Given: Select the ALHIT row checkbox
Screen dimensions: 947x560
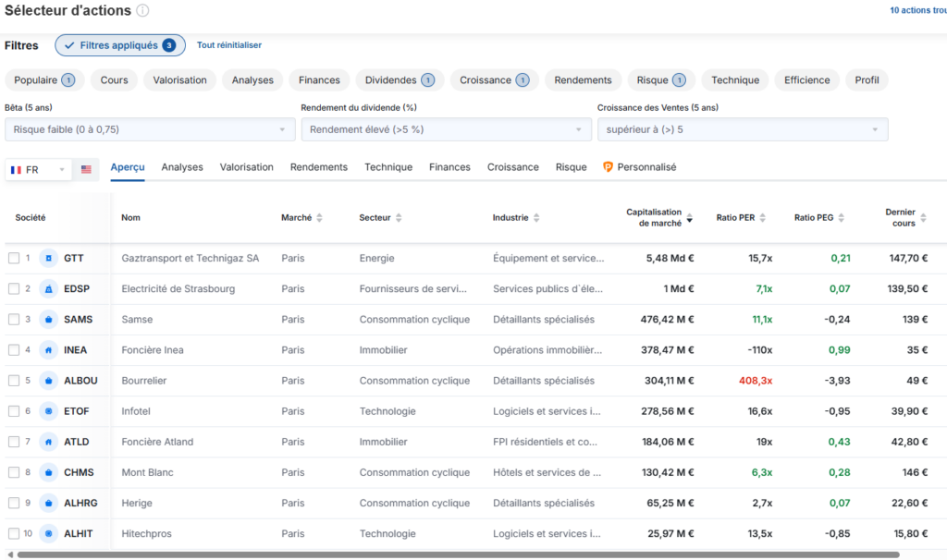Looking at the screenshot, I should (14, 533).
